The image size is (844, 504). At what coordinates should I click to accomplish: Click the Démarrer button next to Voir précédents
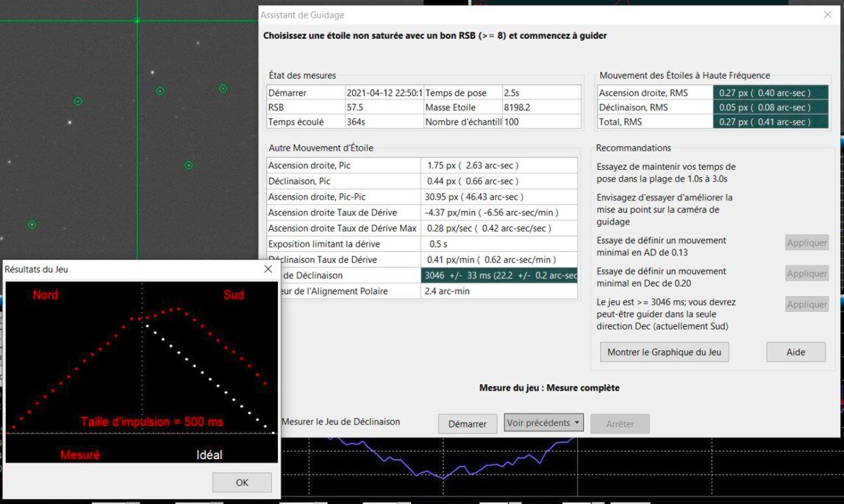[468, 424]
